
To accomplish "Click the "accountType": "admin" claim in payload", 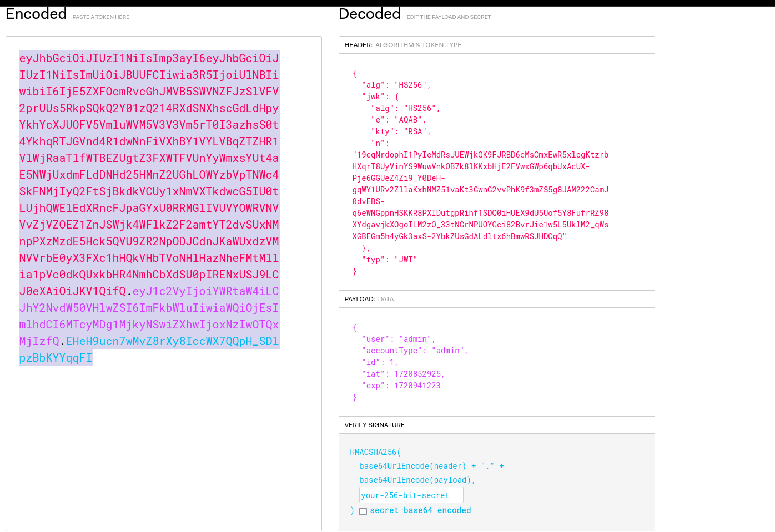I will (x=414, y=350).
